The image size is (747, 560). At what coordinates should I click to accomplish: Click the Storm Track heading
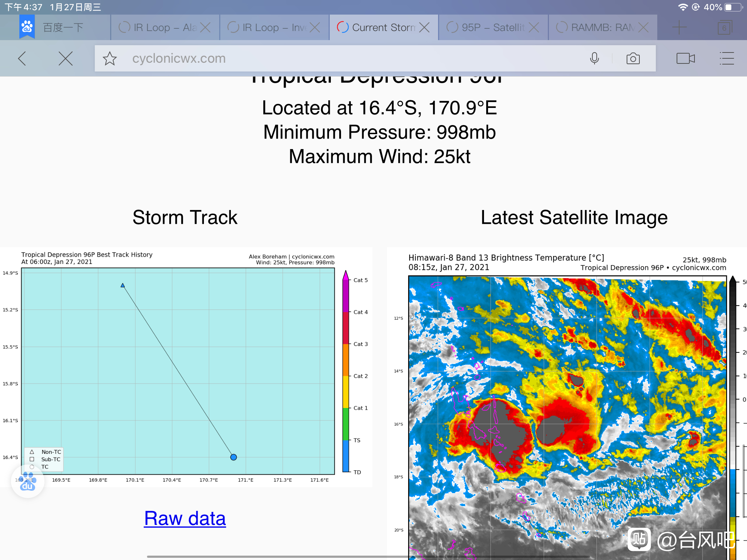tap(185, 217)
